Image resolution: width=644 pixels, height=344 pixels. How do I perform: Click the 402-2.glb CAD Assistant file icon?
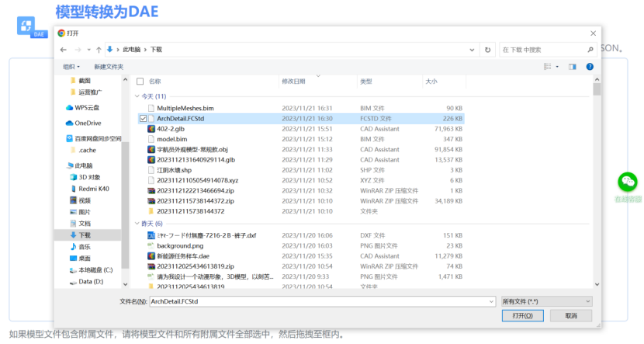click(x=151, y=129)
